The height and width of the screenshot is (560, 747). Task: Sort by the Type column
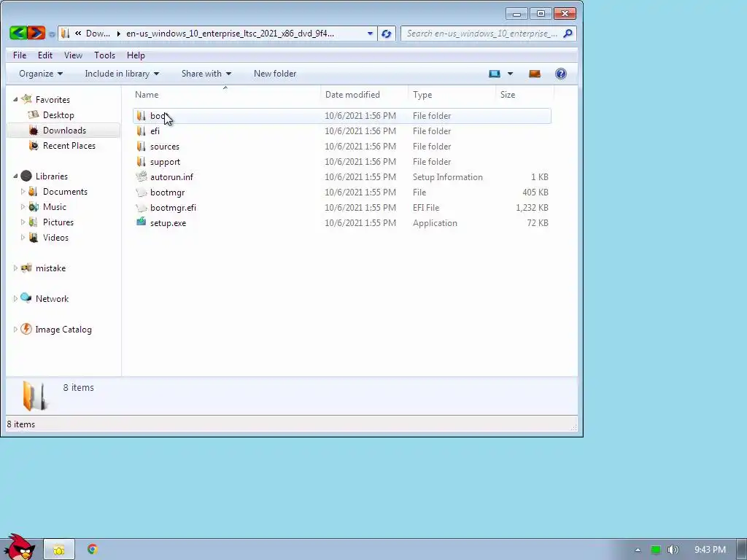point(452,94)
